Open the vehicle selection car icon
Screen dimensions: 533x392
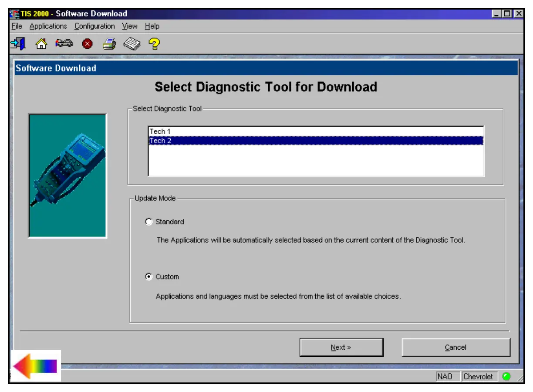click(64, 44)
